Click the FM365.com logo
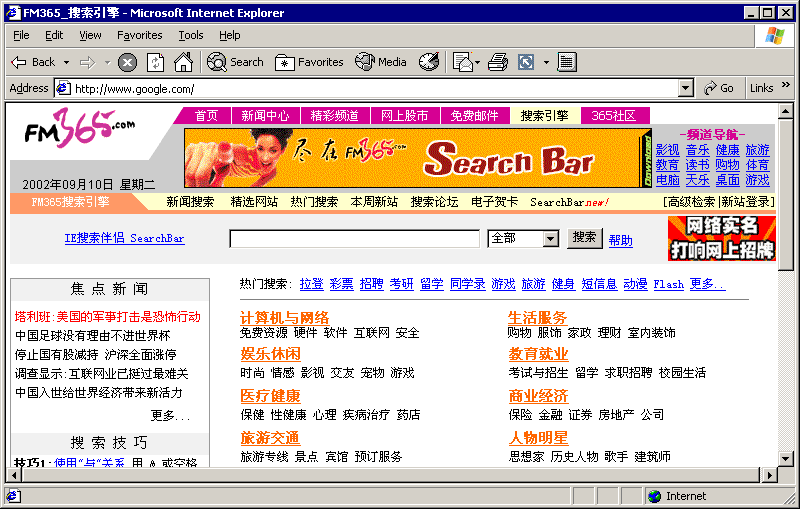The width and height of the screenshot is (800, 509). coord(80,129)
